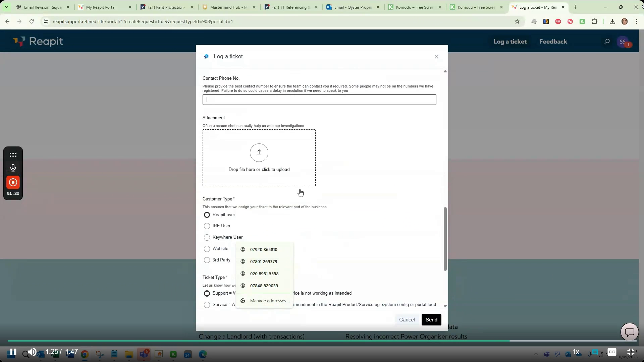Click the Downloads icon in Chrome toolbar

tap(612, 21)
